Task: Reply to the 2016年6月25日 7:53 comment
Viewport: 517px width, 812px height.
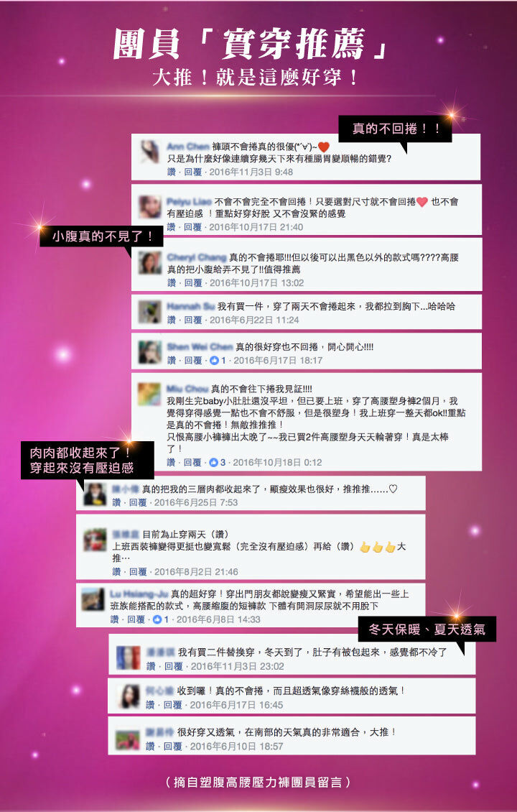Action: point(138,502)
